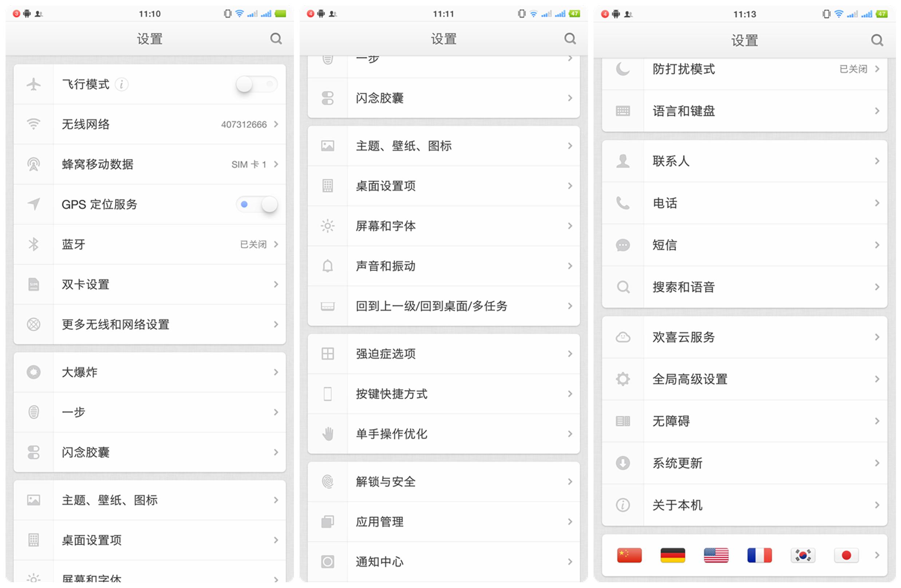Turn on 飞行模式 with its switch

pyautogui.click(x=257, y=84)
